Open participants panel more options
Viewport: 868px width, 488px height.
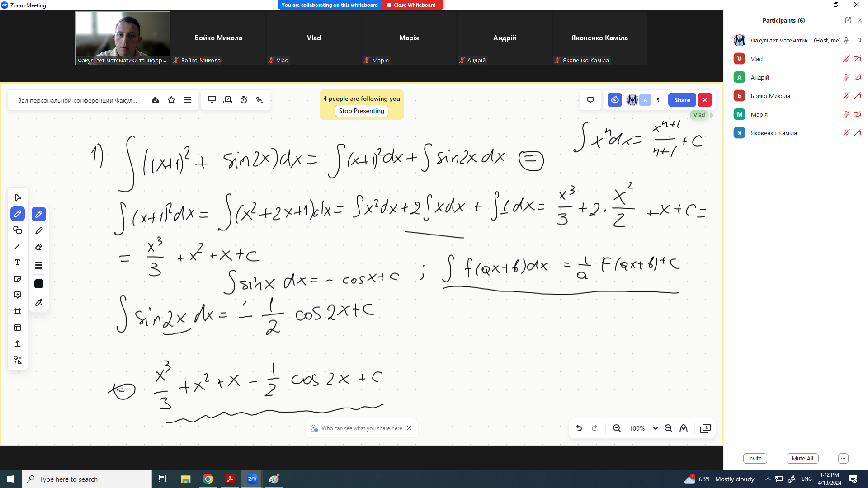(843, 458)
